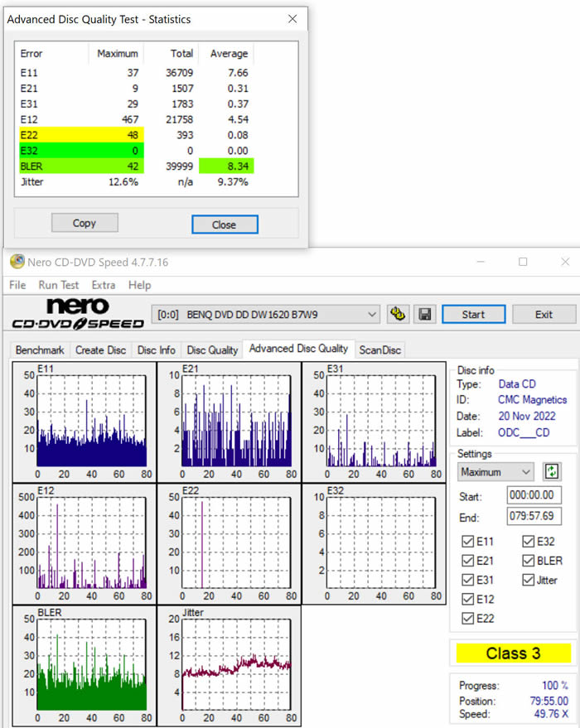Click the Nero CD-DVD Speed logo

coord(73,315)
